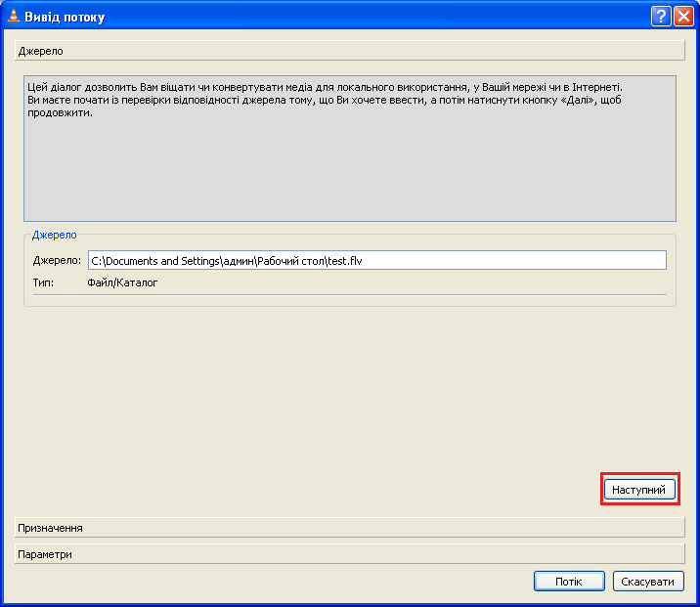Click the VLC cone icon in title bar

[x=14, y=16]
